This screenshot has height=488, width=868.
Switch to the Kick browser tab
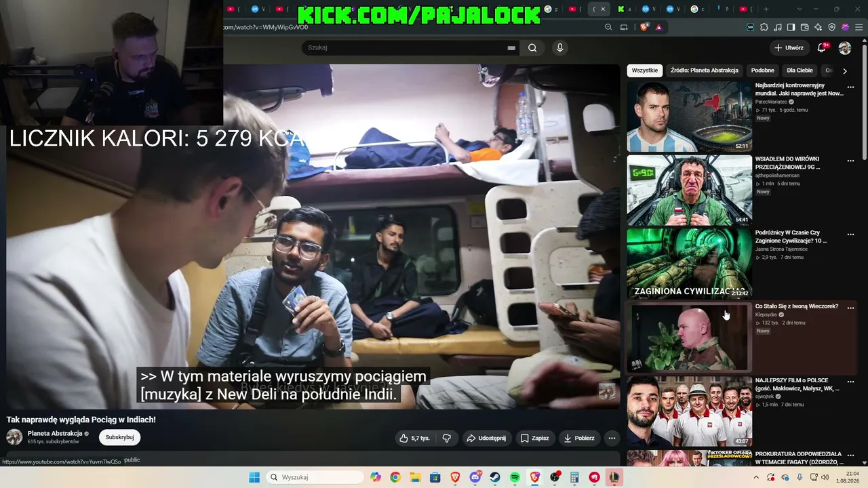pos(623,9)
